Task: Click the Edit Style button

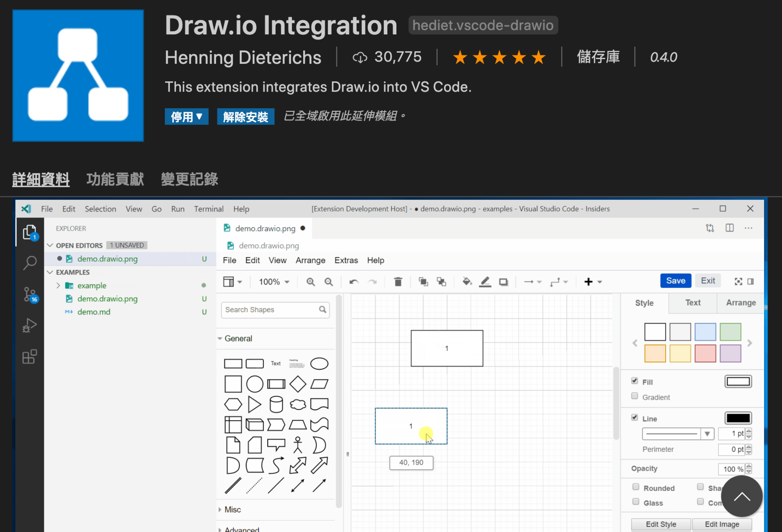Action: (661, 524)
